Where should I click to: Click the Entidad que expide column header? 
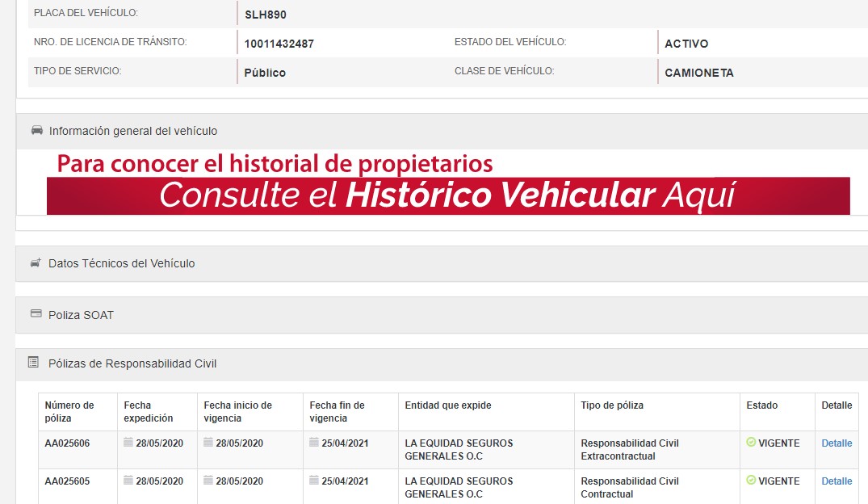tap(448, 405)
